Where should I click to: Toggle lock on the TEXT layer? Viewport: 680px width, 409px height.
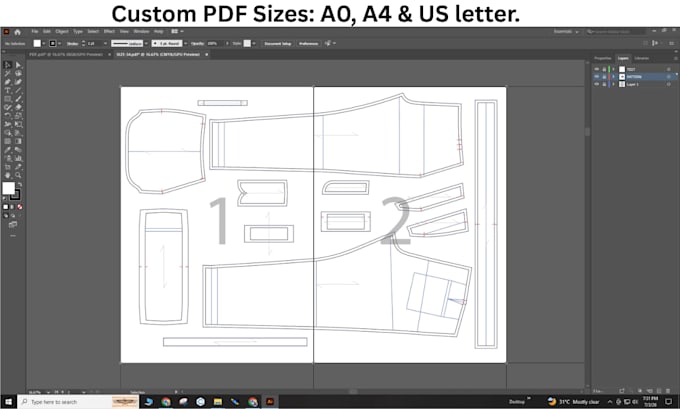pos(604,69)
